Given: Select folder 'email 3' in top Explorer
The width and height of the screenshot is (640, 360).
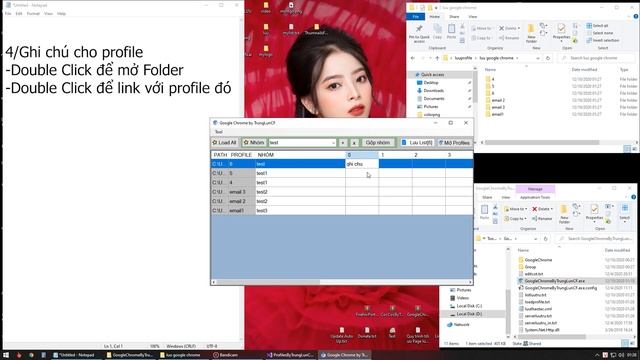Looking at the screenshot, I should (x=498, y=107).
